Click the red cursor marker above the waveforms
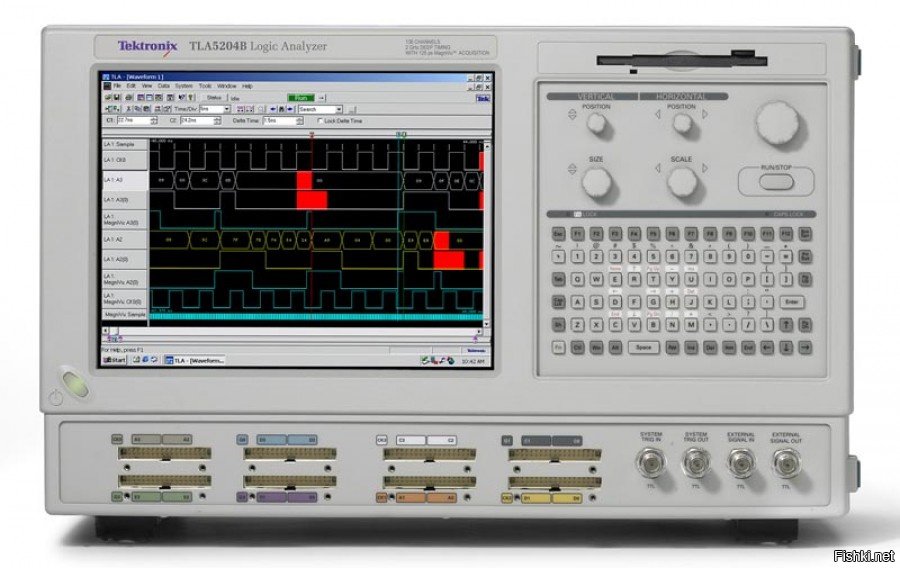The image size is (900, 568). [x=312, y=134]
